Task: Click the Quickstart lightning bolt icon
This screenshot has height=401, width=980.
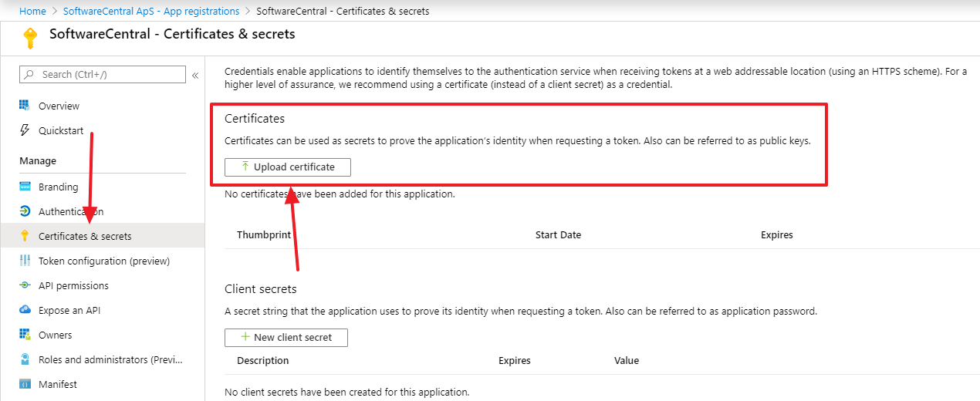Action: pyautogui.click(x=25, y=130)
